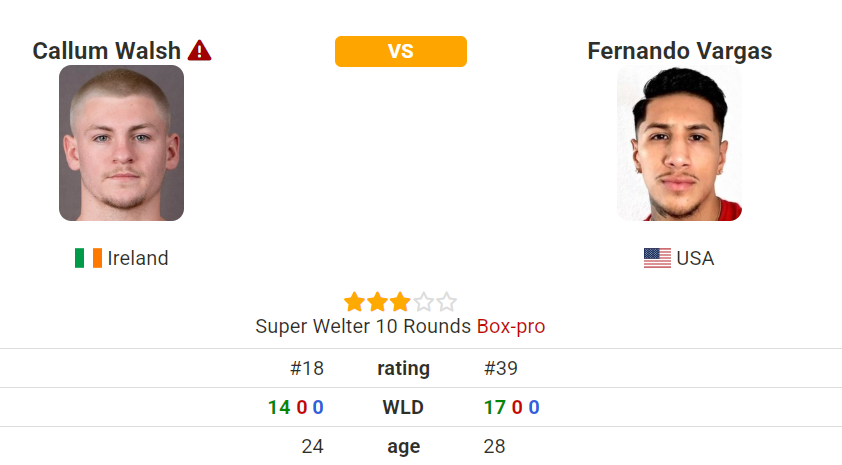This screenshot has width=842, height=465.
Task: Open Fernando Vargas's name heading
Action: [679, 51]
